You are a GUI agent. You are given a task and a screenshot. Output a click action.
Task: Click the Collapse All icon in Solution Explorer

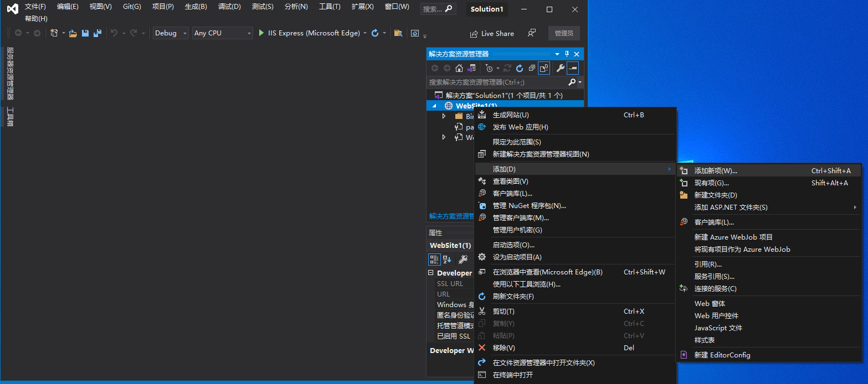pos(532,68)
